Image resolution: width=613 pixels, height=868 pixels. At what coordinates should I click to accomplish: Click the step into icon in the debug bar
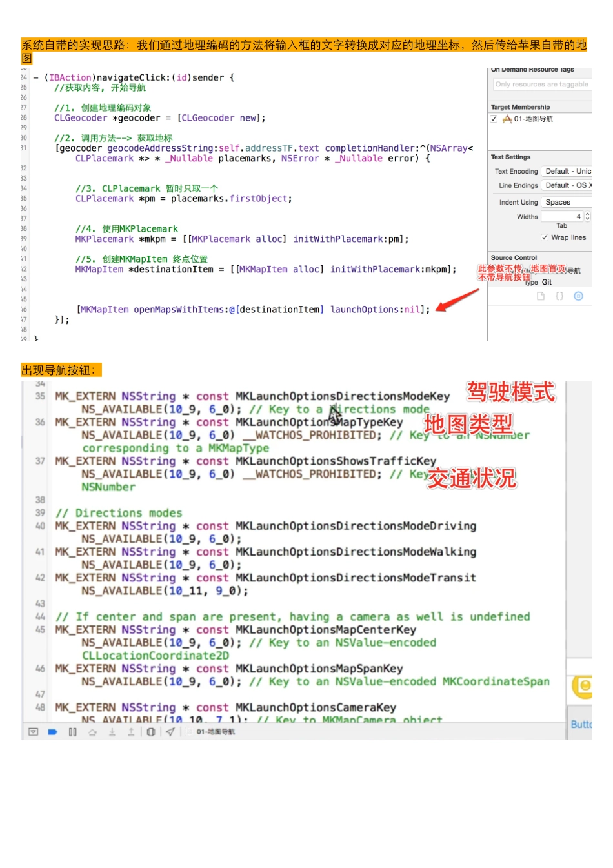coord(112,732)
